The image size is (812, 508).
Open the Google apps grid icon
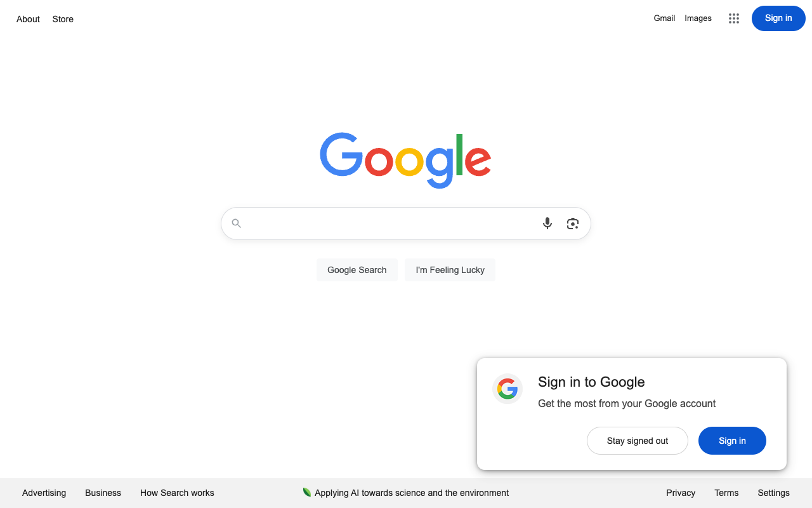[734, 18]
